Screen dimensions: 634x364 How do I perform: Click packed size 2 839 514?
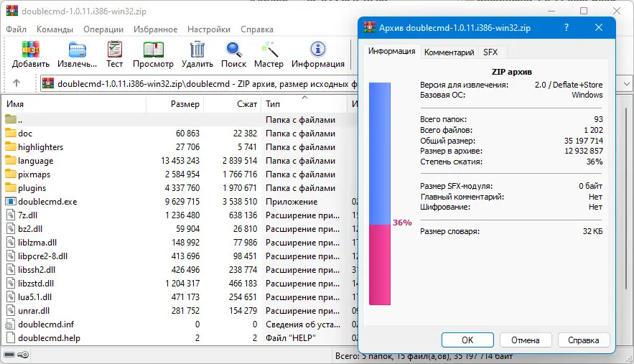tap(240, 161)
